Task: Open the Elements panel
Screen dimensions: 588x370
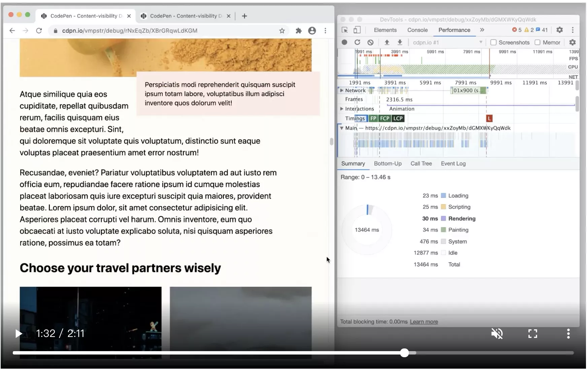Action: (385, 30)
